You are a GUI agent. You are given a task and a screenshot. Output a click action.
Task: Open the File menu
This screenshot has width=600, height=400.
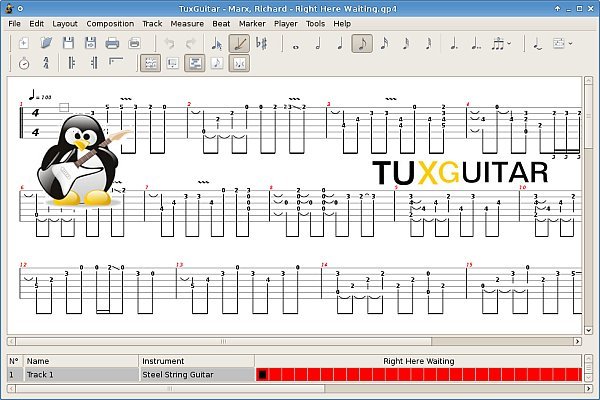(x=15, y=24)
